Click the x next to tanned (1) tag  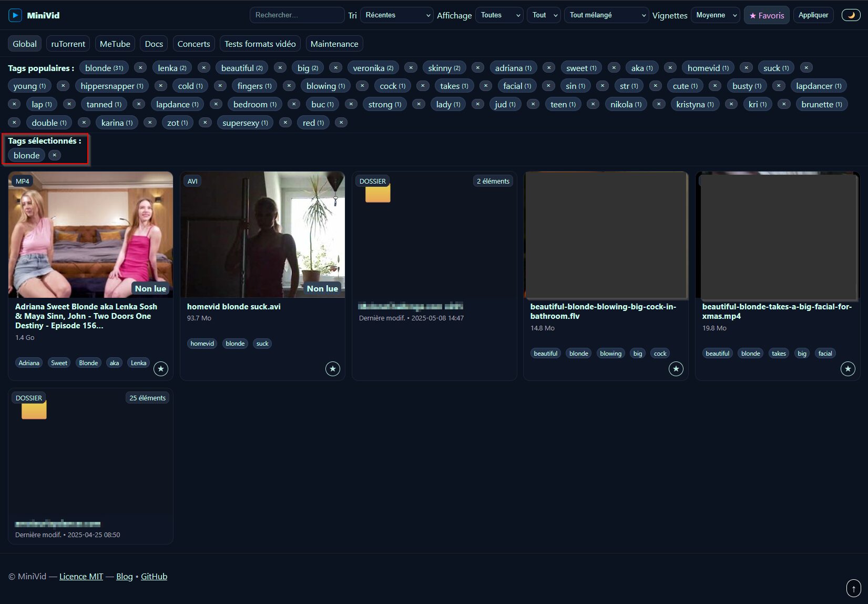139,104
